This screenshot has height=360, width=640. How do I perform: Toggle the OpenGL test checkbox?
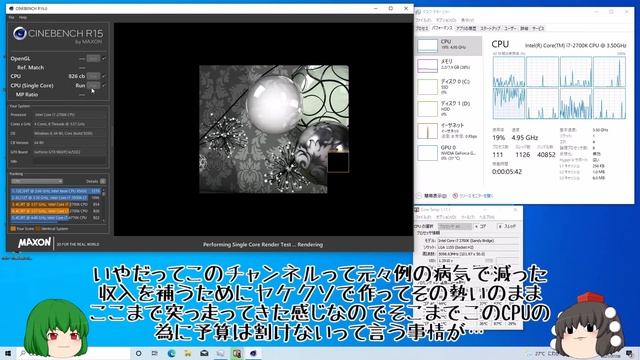[104, 58]
